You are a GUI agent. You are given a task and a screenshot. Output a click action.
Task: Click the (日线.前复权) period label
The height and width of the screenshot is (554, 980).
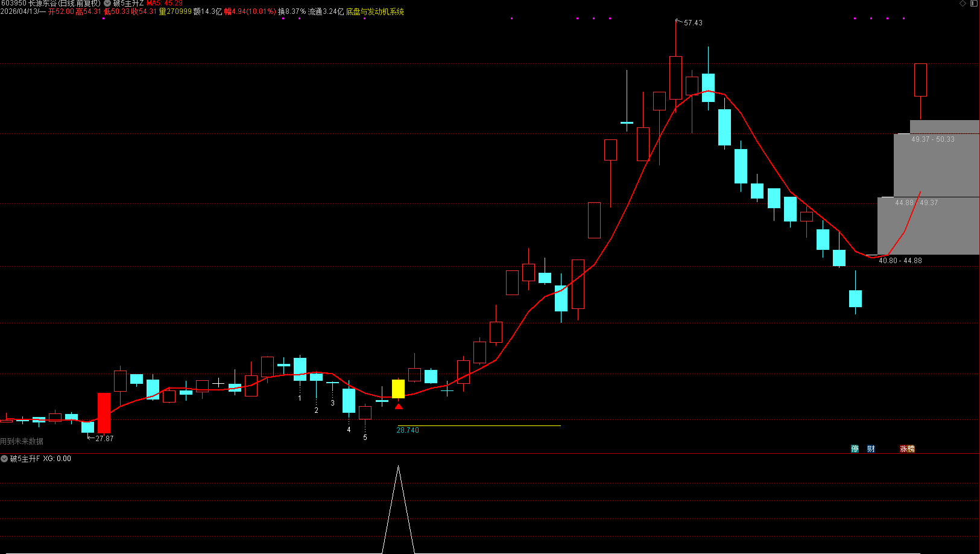click(x=80, y=4)
